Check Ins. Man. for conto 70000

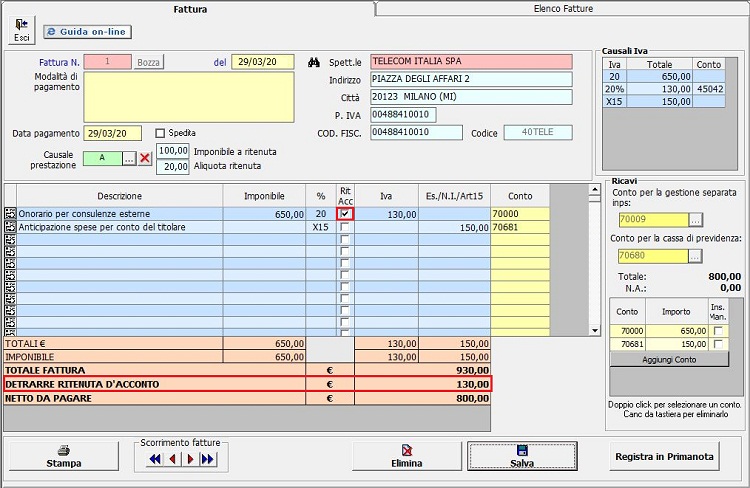coord(718,330)
